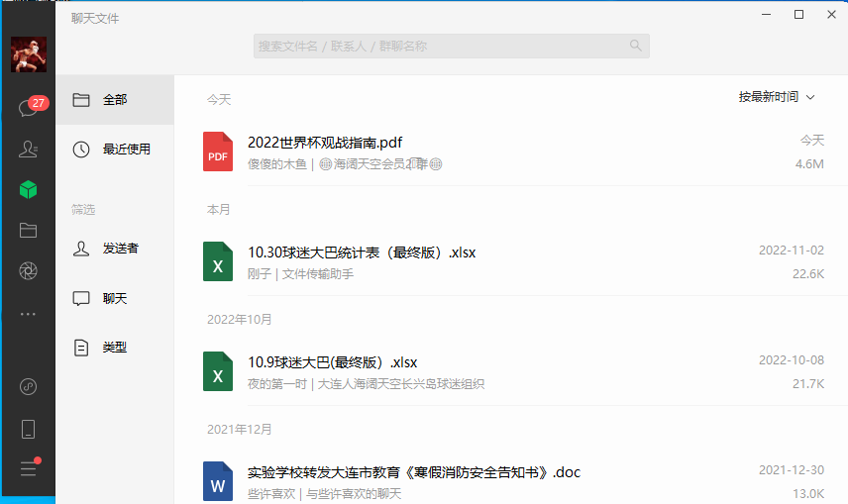Screen dimensions: 848x504
Task: Click the mobile phone icon in sidebar
Action: [x=28, y=429]
